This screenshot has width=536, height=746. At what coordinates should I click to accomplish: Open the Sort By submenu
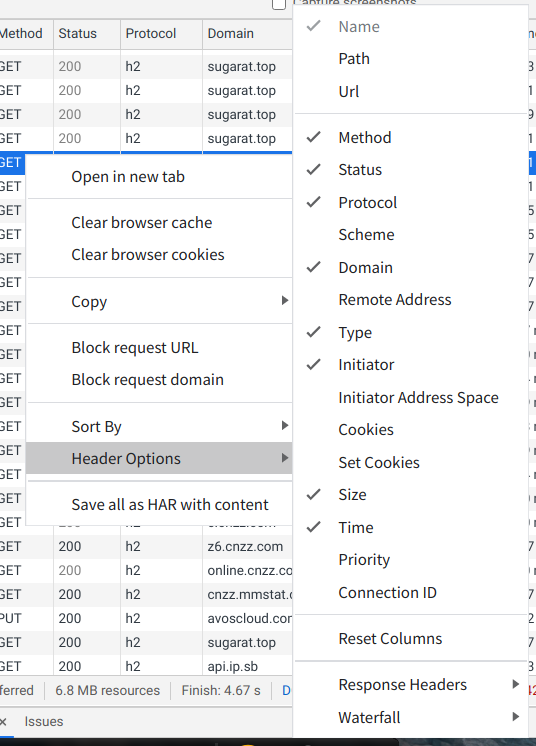(159, 426)
